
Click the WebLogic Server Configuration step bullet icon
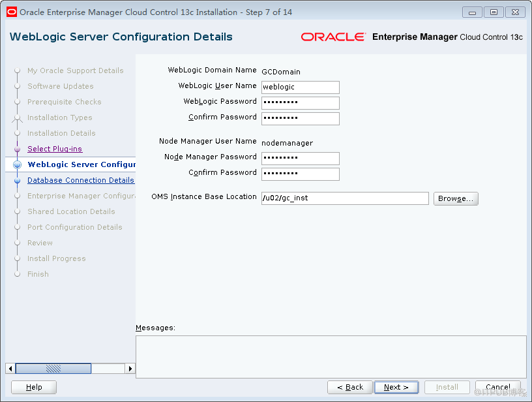click(18, 164)
